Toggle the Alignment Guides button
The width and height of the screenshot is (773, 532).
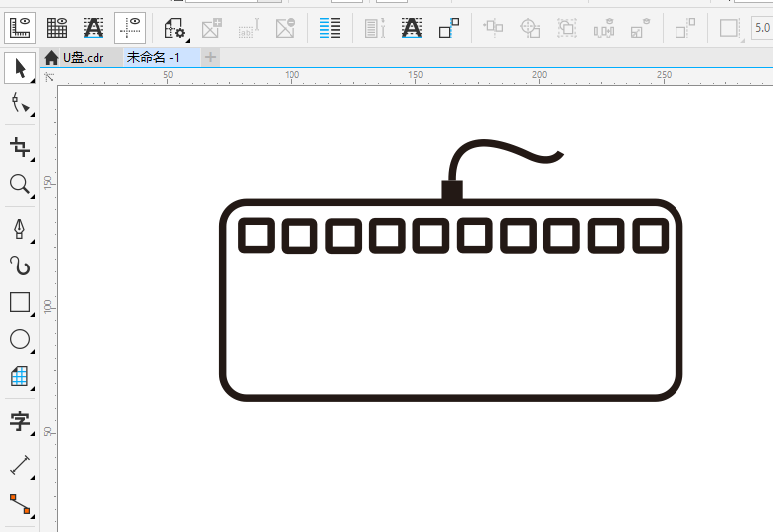(130, 28)
